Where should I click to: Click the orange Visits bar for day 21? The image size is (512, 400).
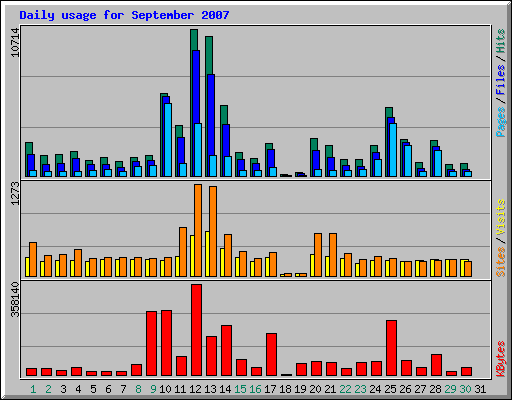click(x=333, y=255)
